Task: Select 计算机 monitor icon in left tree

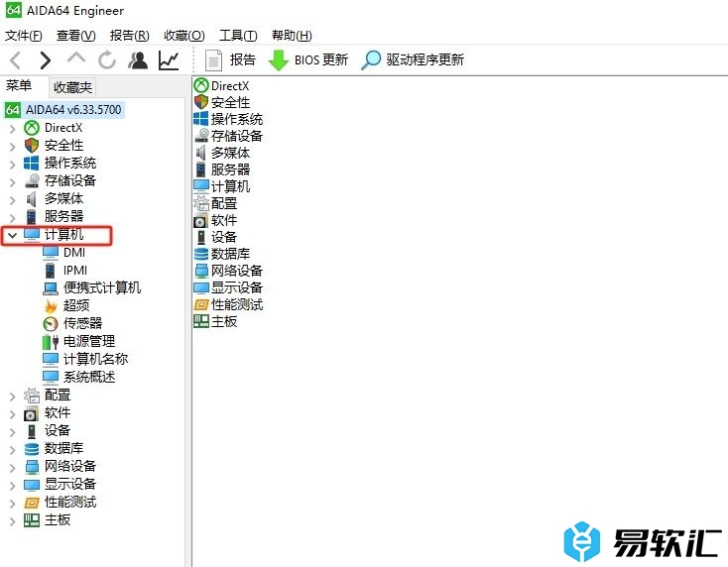Action: point(32,235)
